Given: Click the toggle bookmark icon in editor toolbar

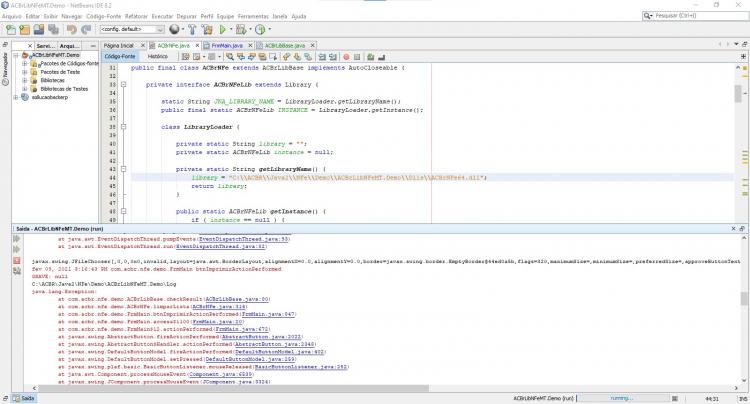Looking at the screenshot, I should point(308,57).
